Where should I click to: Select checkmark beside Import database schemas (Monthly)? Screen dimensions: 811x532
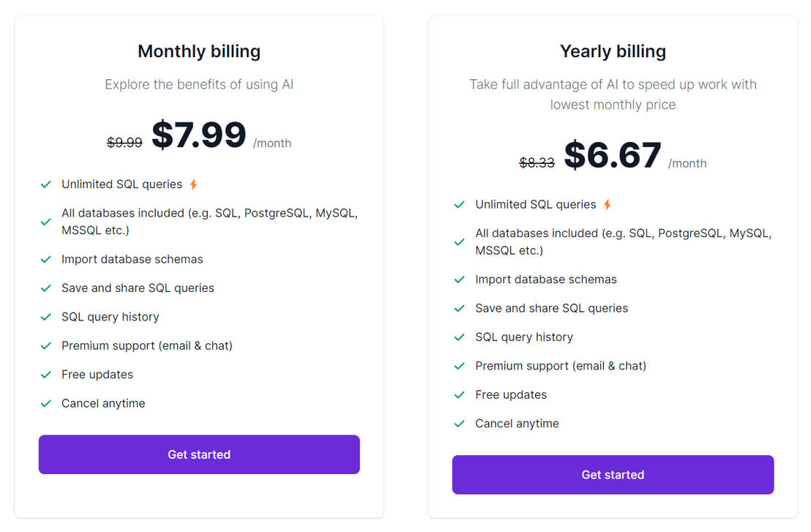(45, 259)
